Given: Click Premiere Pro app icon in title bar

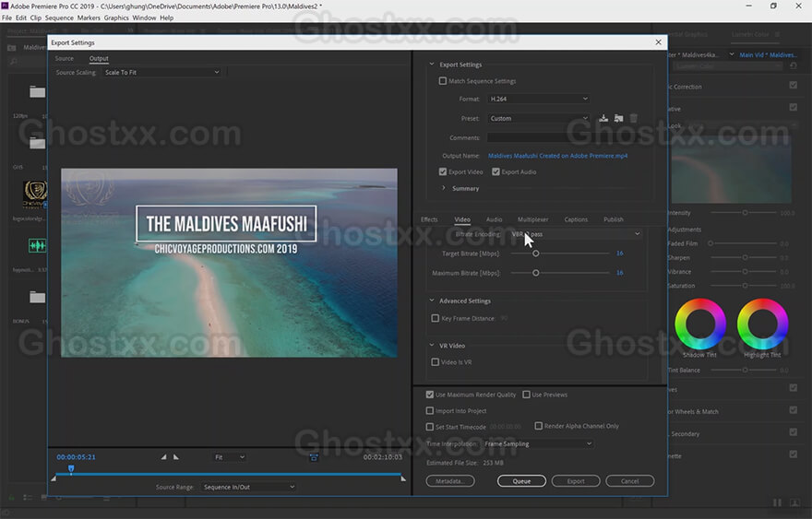Looking at the screenshot, I should 5,6.
